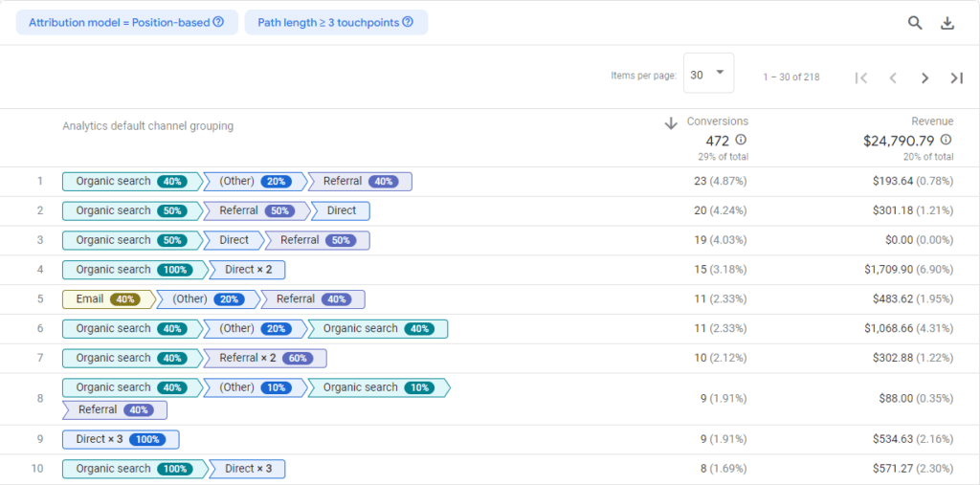Click the Revenue column header

point(931,121)
